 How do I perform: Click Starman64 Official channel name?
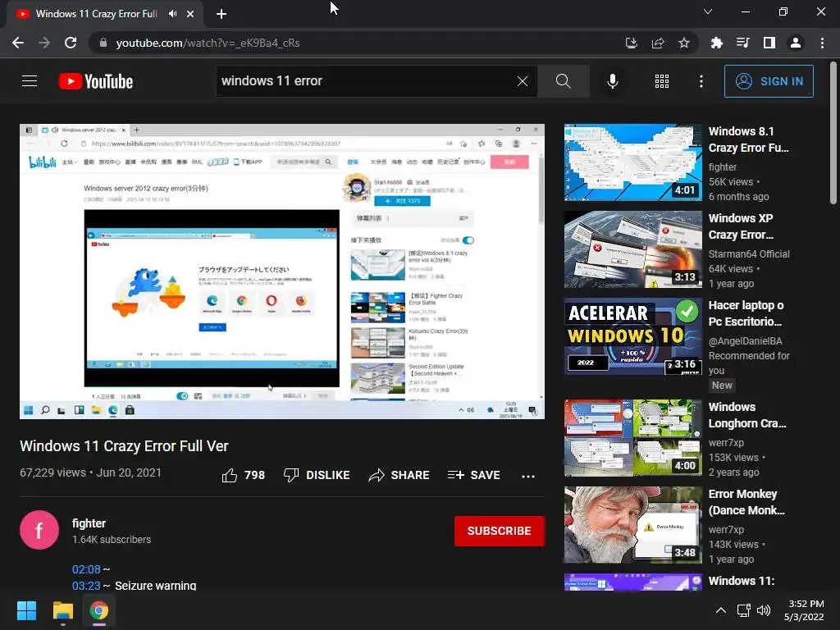749,254
